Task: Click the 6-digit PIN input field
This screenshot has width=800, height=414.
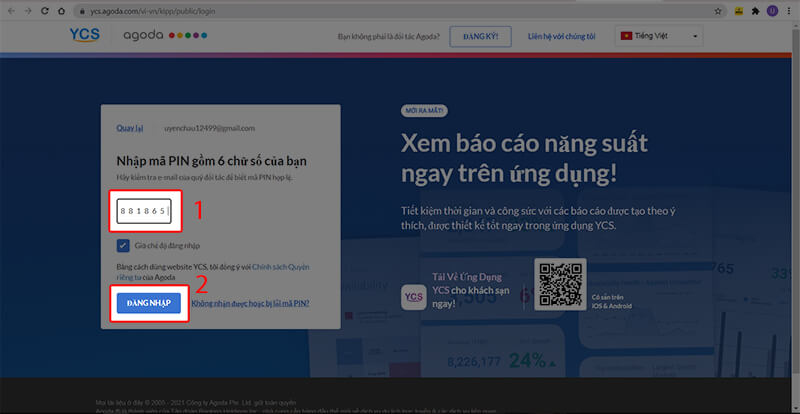Action: click(x=145, y=212)
